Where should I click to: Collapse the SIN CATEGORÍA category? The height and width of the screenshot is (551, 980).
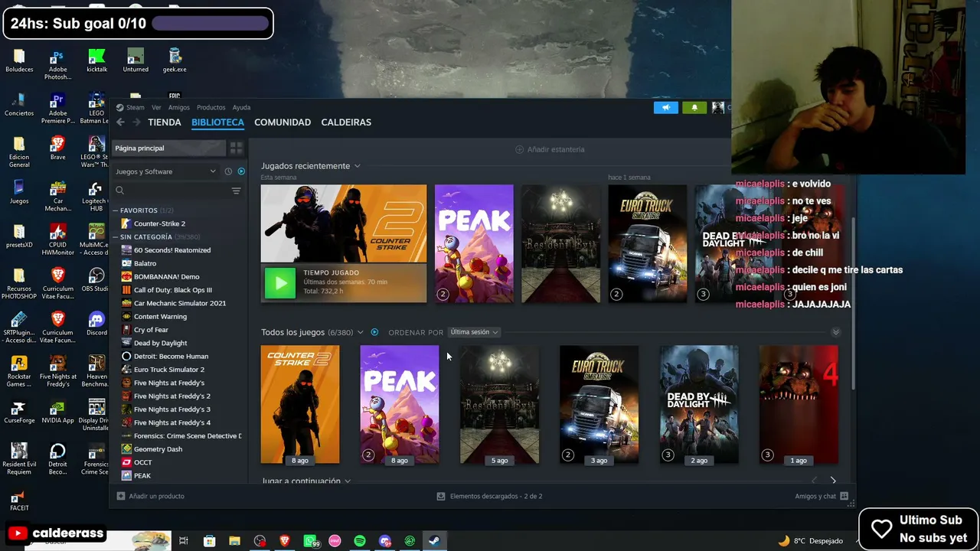point(115,237)
